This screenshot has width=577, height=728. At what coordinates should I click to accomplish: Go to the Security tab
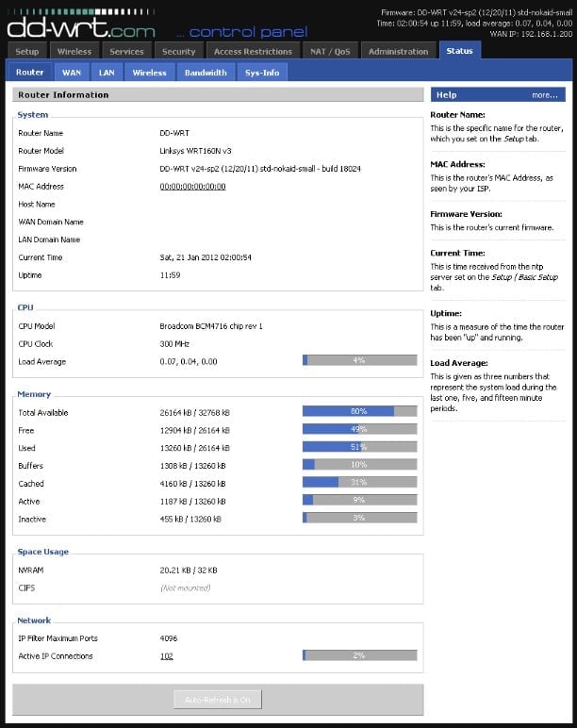pyautogui.click(x=179, y=51)
